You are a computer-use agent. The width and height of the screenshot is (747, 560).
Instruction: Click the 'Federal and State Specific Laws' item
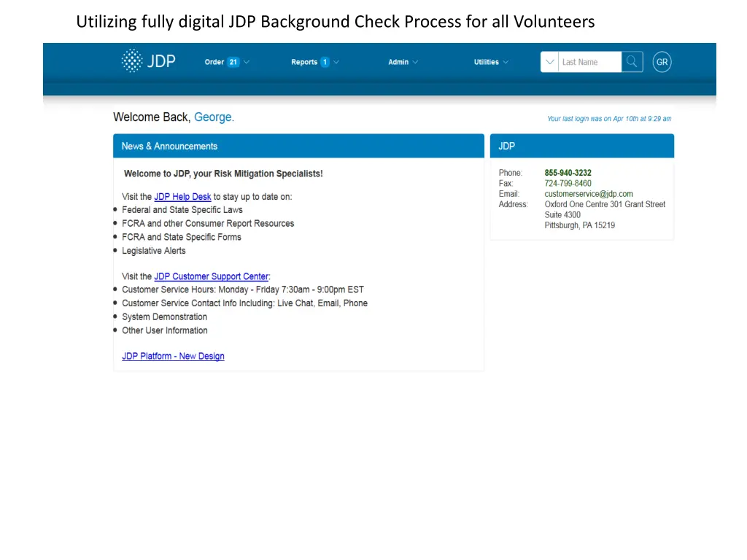[182, 210]
